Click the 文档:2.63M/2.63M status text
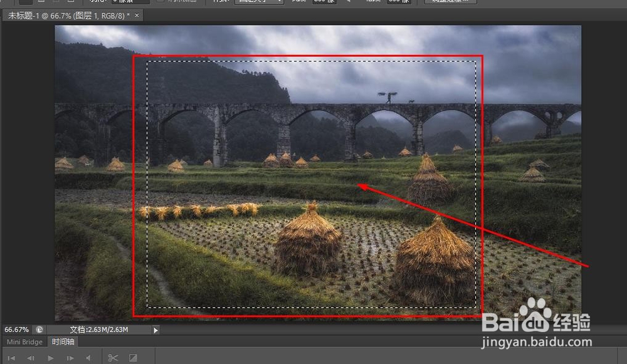The height and width of the screenshot is (364, 627). [99, 330]
